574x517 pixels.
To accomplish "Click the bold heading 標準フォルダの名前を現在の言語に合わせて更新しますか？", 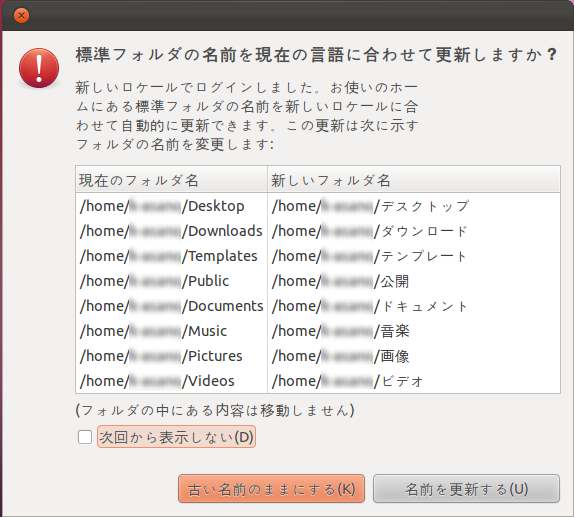I will point(316,55).
